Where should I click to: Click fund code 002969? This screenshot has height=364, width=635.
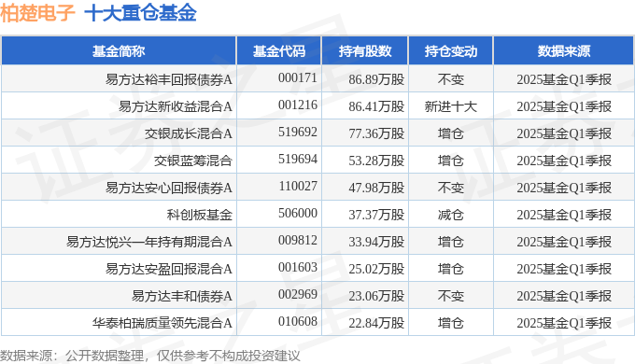[298, 294]
